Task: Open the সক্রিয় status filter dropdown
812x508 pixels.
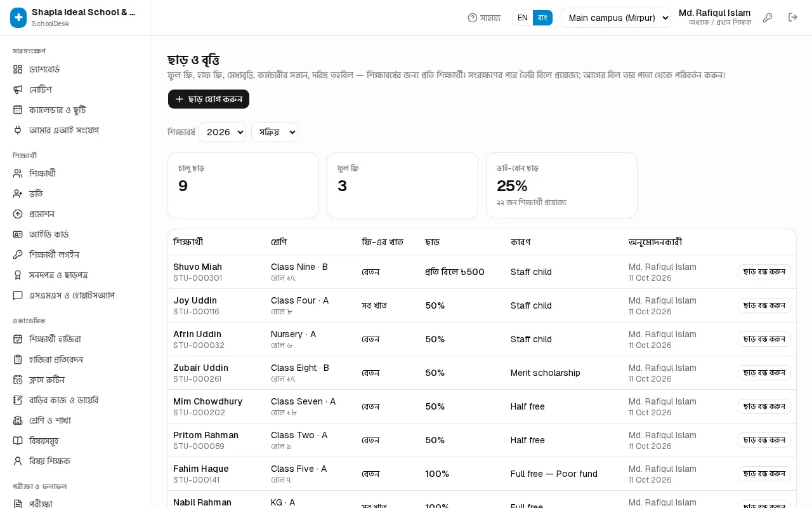Action: pos(275,132)
